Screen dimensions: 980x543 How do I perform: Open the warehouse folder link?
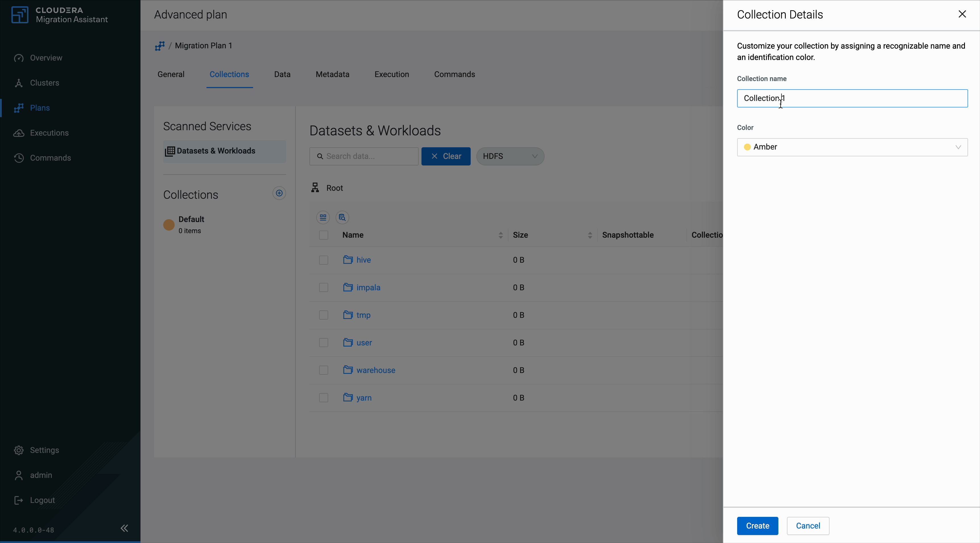coord(376,370)
